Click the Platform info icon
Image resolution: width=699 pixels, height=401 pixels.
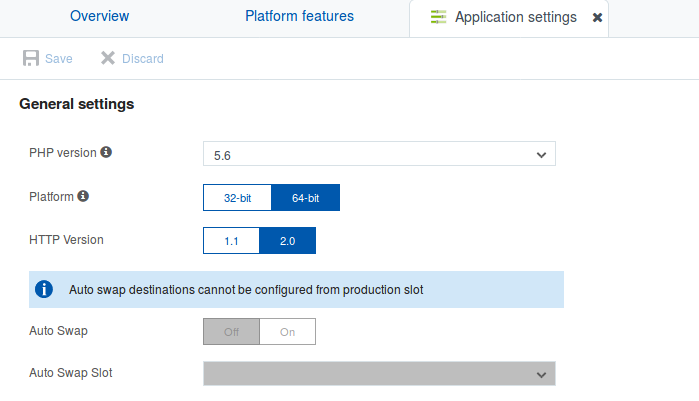pos(83,197)
